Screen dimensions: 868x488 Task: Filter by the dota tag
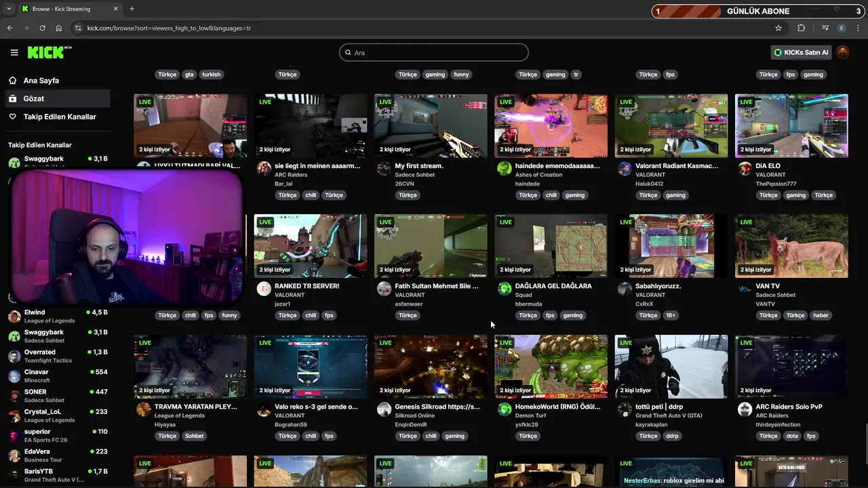(x=792, y=436)
